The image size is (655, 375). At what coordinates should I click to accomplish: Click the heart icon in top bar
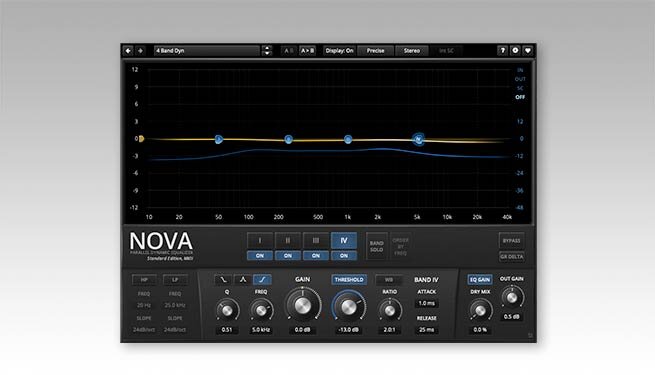(x=528, y=51)
